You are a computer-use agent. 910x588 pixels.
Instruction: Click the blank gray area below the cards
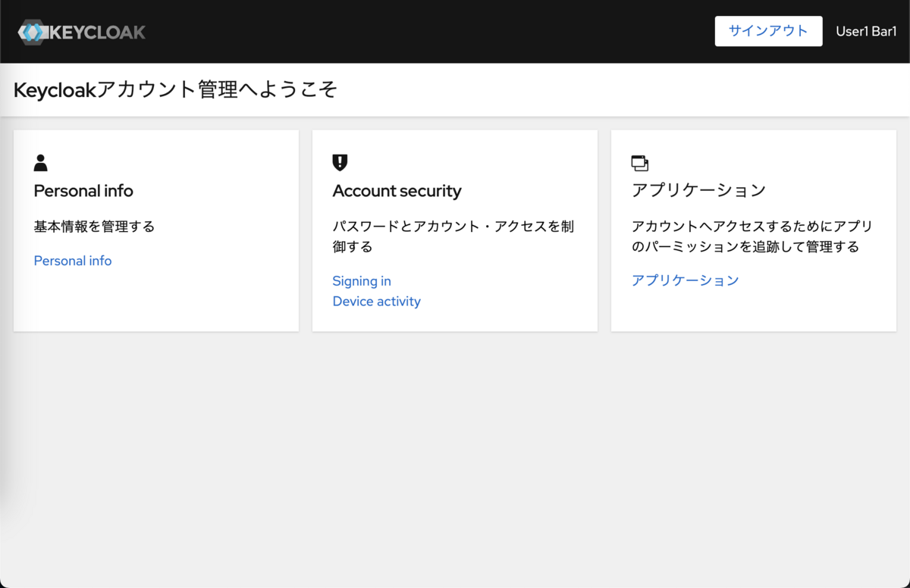[455, 455]
